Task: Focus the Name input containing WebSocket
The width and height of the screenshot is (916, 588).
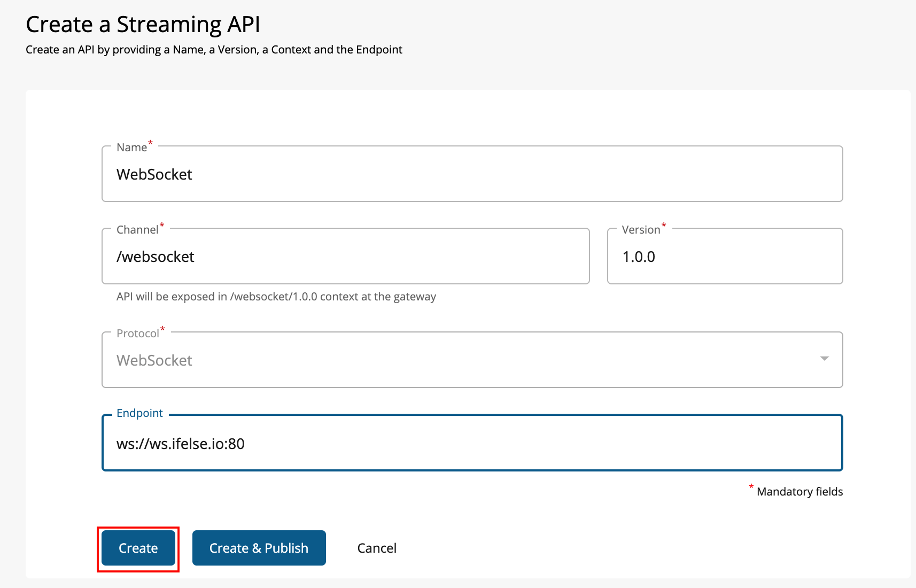Action: pyautogui.click(x=471, y=175)
